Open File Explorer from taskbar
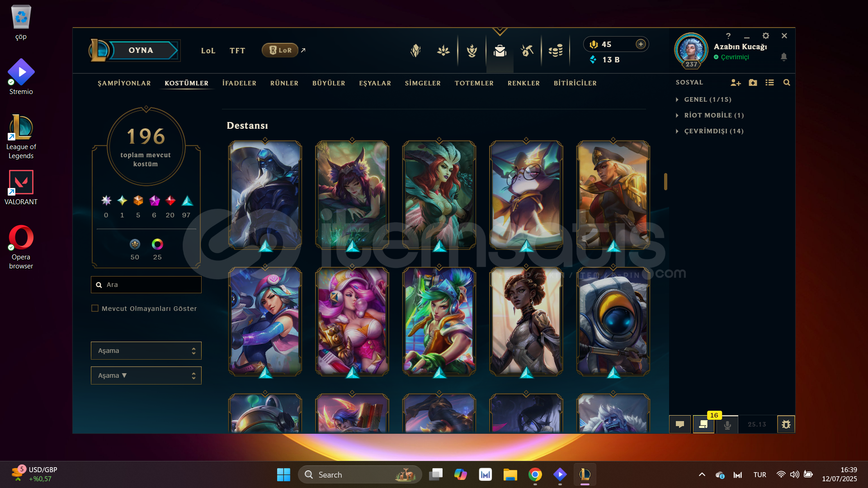 [510, 474]
